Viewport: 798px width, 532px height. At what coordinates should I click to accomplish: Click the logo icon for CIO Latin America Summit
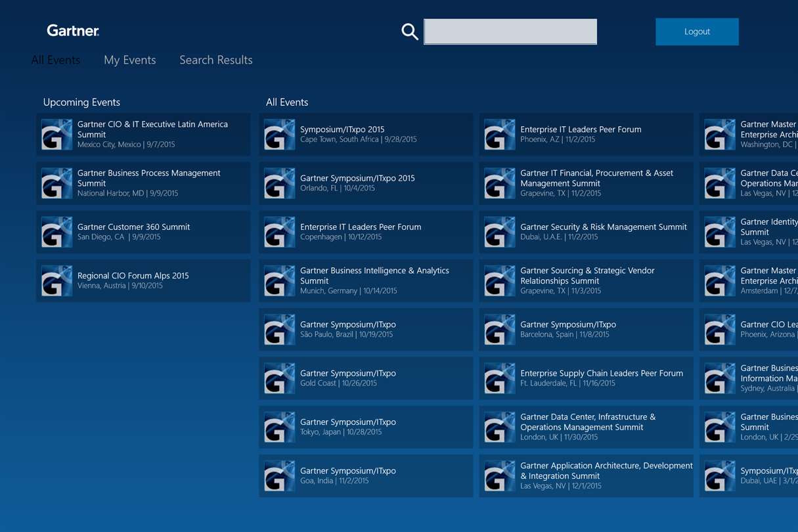[x=57, y=135]
